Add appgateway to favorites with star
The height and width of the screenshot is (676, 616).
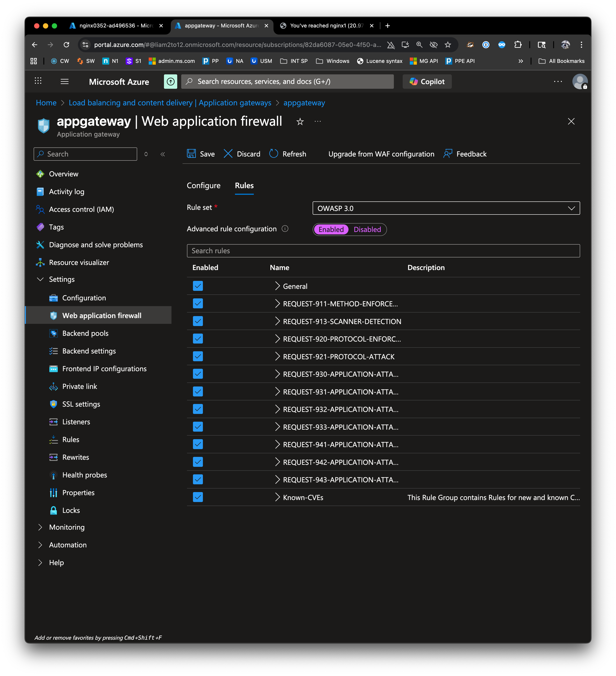tap(300, 122)
